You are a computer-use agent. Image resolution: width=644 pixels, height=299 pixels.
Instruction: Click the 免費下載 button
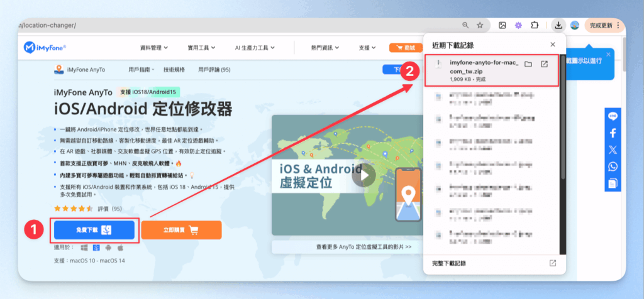coord(94,230)
